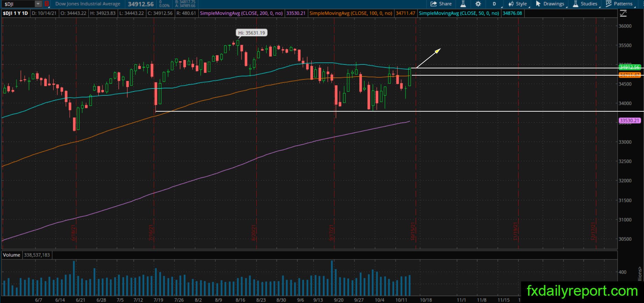Click the ask price A: 34989.66
The width and height of the screenshot is (644, 303).
pyautogui.click(x=185, y=6)
